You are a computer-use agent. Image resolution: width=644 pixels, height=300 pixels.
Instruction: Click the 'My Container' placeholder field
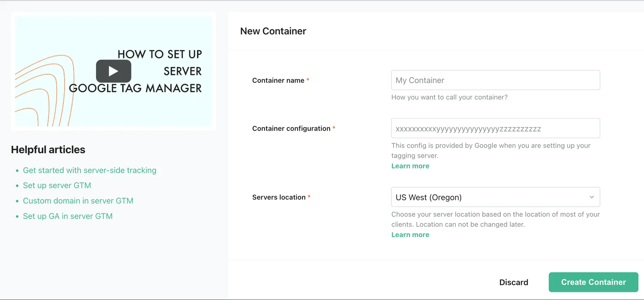495,80
